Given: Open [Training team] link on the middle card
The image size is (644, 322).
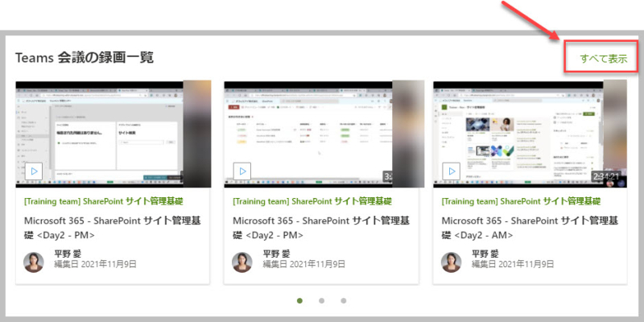Looking at the screenshot, I should click(x=312, y=201).
